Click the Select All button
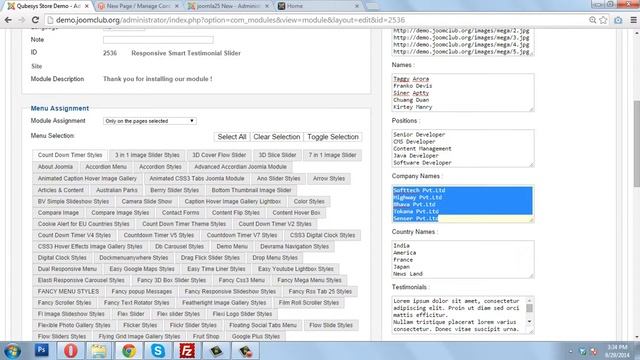Screen dimensions: 640x360 pos(231,137)
